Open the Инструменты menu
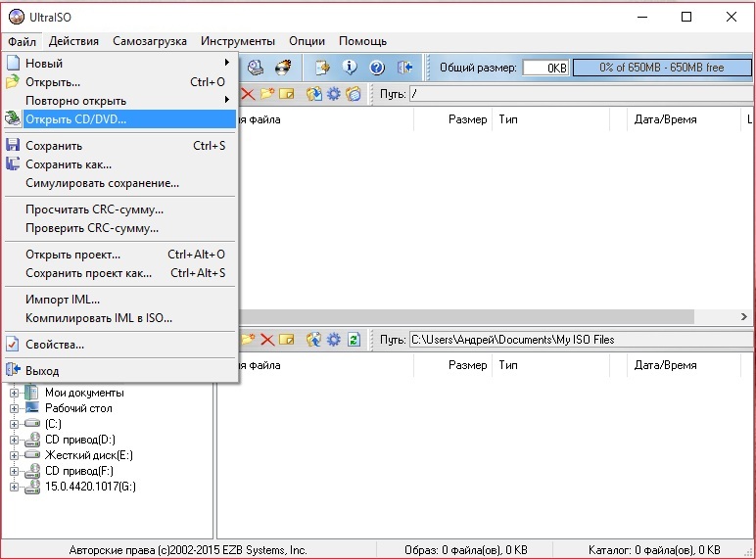The image size is (756, 559). (238, 41)
